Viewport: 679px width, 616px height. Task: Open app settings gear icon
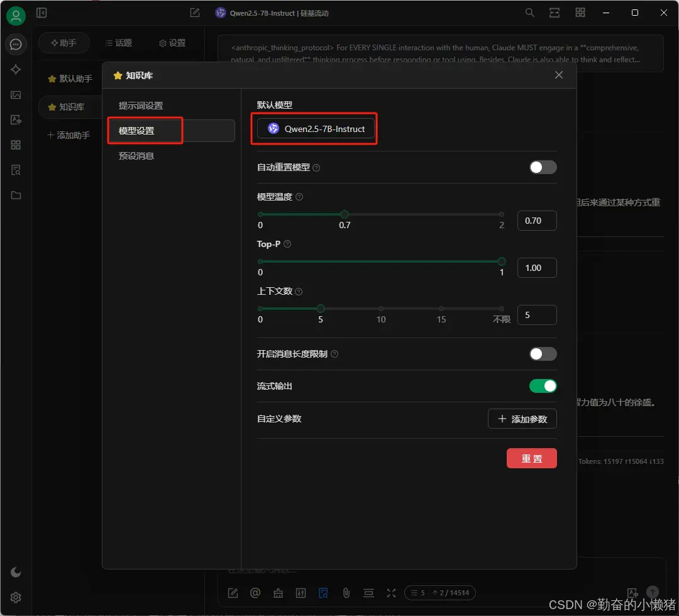point(16,597)
